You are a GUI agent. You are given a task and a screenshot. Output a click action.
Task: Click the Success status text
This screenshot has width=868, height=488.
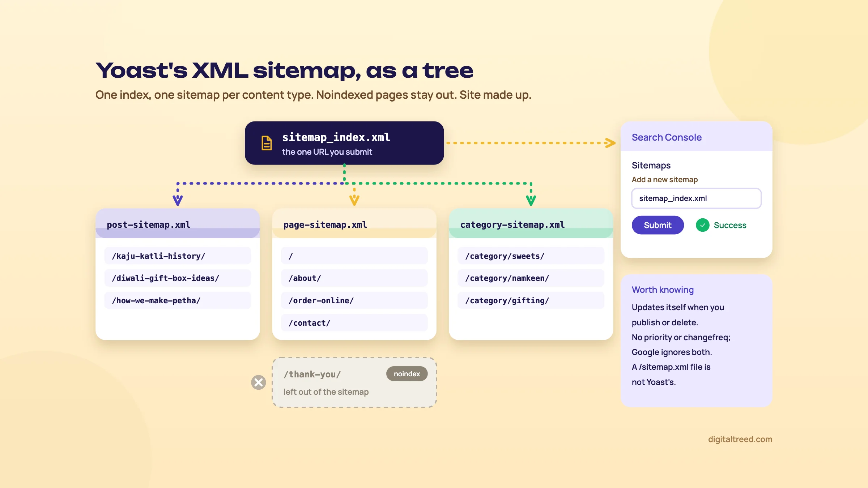coord(730,225)
